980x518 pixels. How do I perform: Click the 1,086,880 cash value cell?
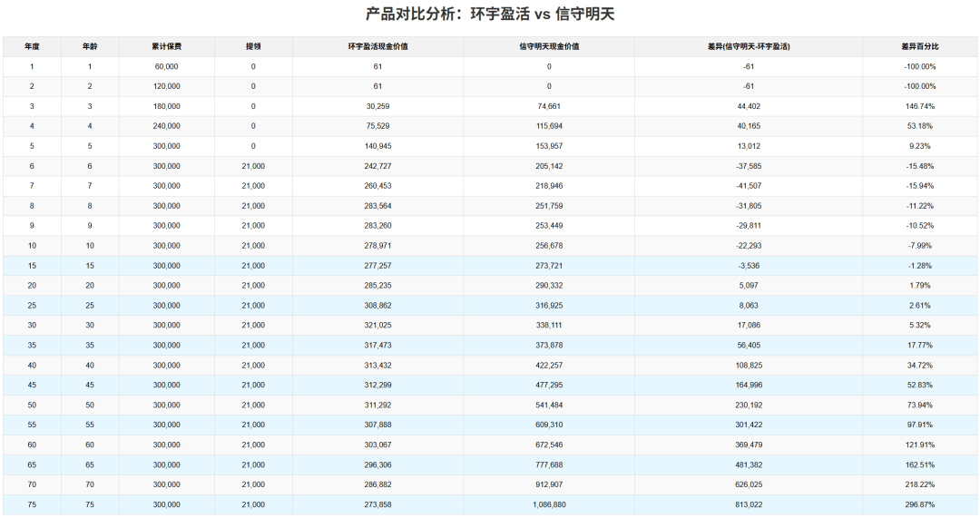(549, 504)
